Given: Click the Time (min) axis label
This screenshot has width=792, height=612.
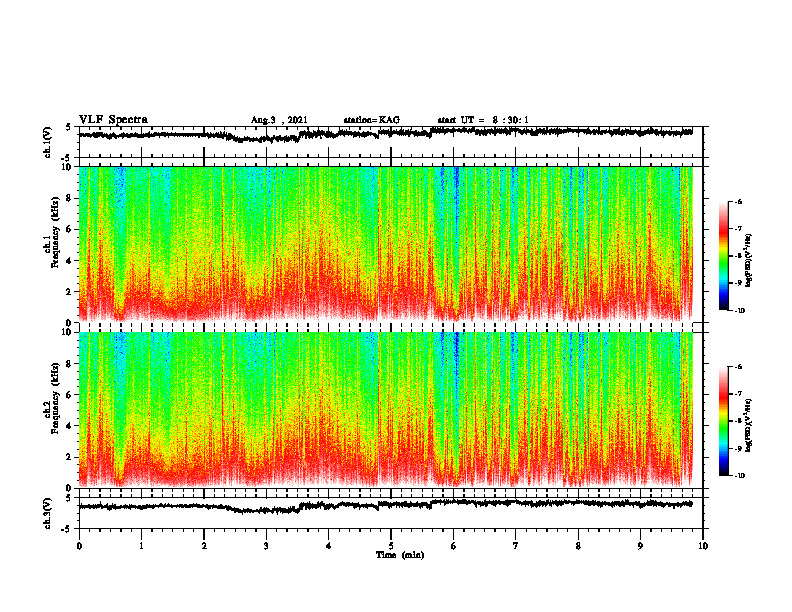Looking at the screenshot, I should [x=400, y=555].
